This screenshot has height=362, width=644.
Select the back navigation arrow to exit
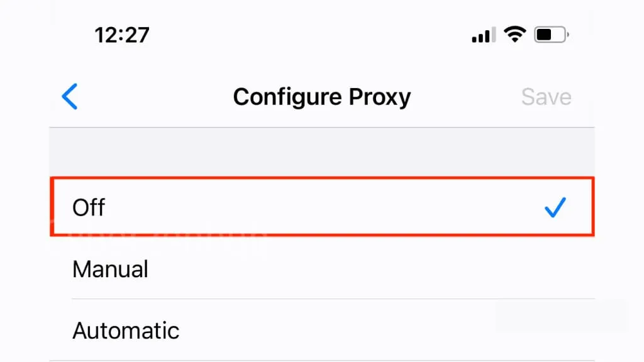pos(70,97)
